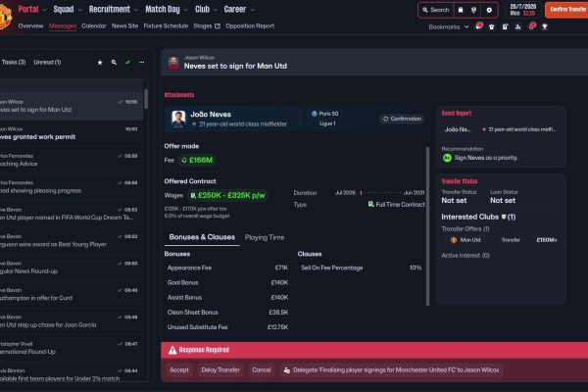This screenshot has height=392, width=588.
Task: Click the Confirmation status badge
Action: (403, 119)
